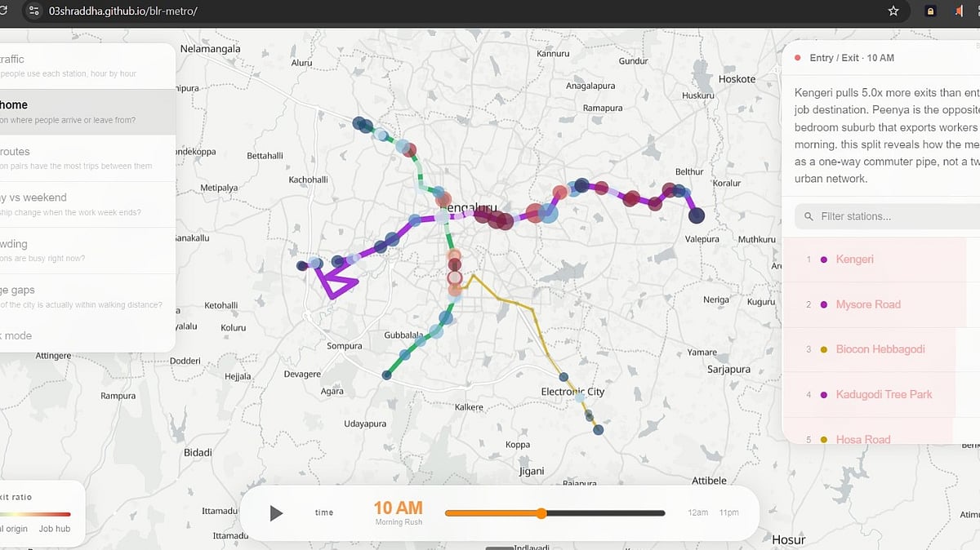Click the purple dot beside Kadugodi Tree Park

tap(824, 394)
